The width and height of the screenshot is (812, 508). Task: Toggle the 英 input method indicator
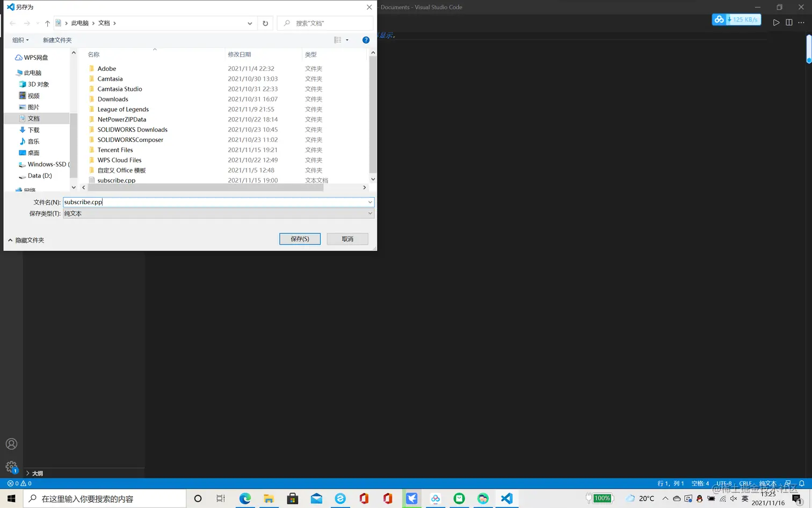[745, 499]
